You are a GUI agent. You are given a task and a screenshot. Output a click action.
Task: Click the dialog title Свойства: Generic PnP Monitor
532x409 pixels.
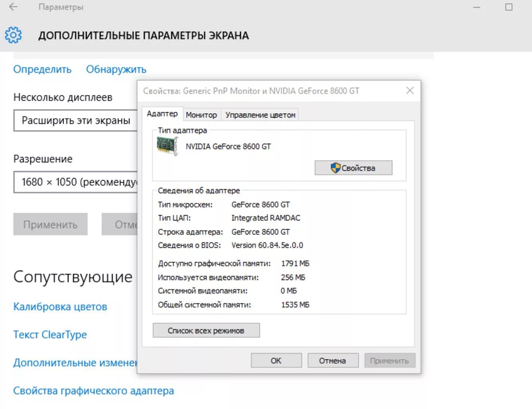point(251,91)
